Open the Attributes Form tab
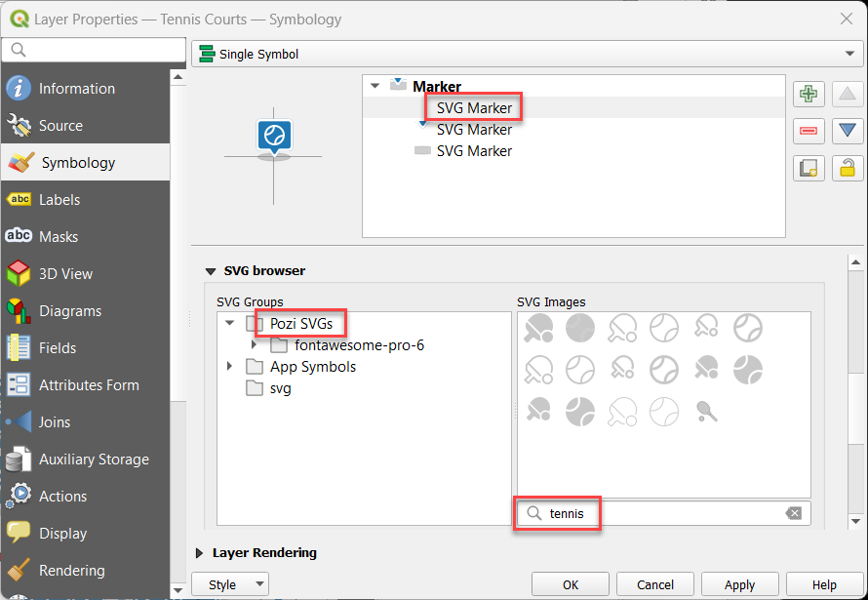The height and width of the screenshot is (600, 868). [x=88, y=385]
